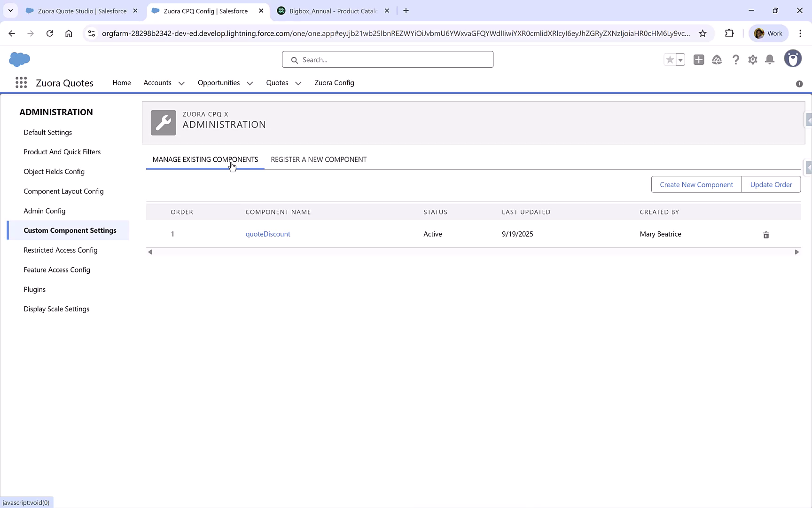Open the Quotes dropdown menu
This screenshot has width=812, height=508.
[x=298, y=83]
